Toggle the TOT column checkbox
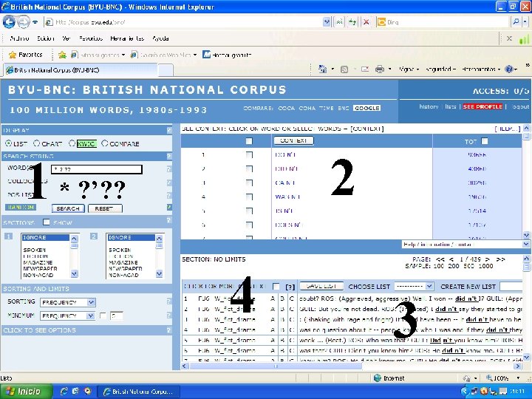Viewport: 532px width, 399px height. coord(485,141)
